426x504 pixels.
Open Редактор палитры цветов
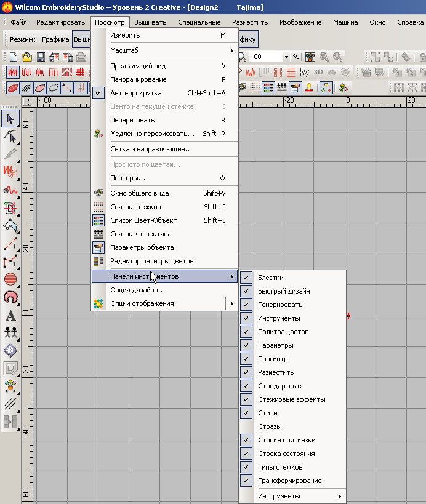151,261
